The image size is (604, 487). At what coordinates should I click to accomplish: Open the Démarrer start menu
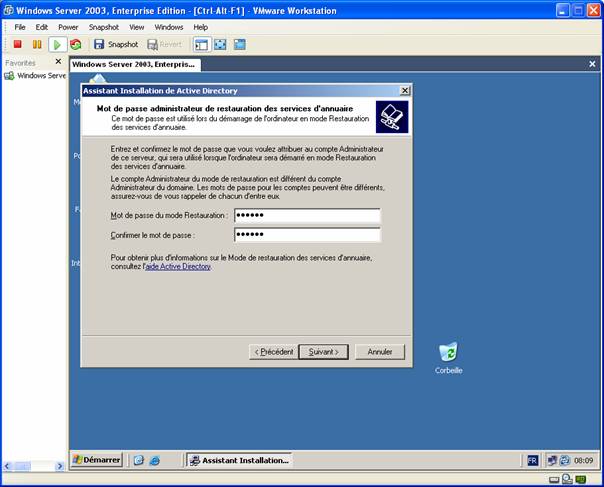point(97,460)
